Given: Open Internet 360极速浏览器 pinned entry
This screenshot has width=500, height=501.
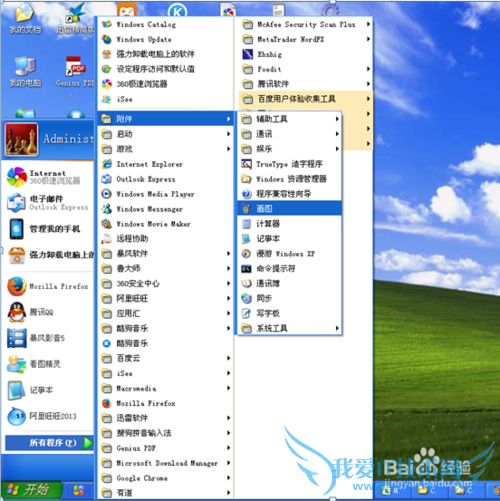Looking at the screenshot, I should coord(48,177).
